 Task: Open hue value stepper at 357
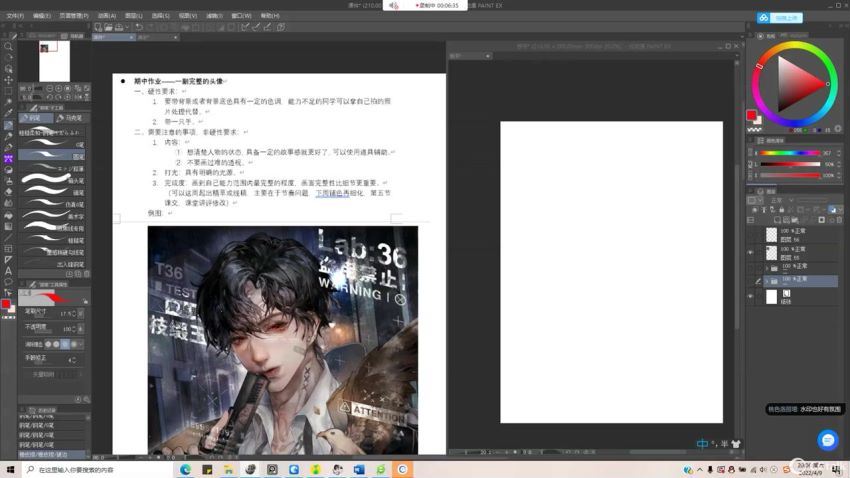click(839, 153)
